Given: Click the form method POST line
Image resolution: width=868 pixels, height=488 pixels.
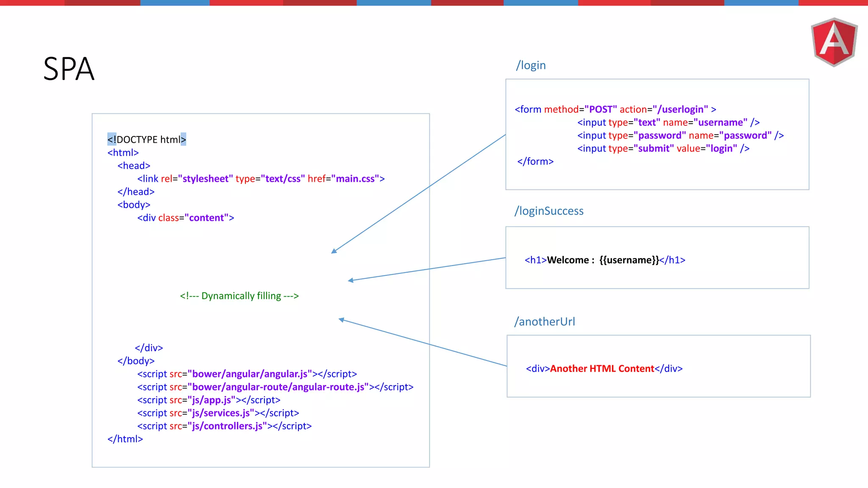Looking at the screenshot, I should click(x=615, y=109).
